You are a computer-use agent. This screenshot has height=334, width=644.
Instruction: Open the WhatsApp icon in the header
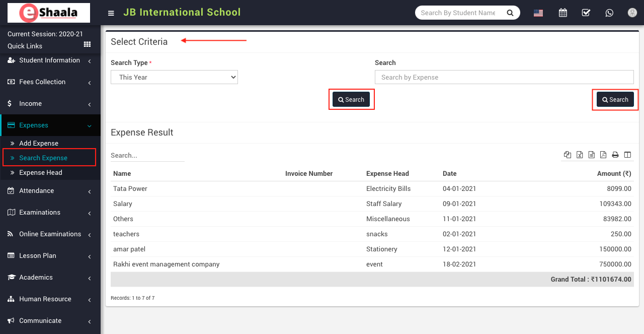point(609,13)
